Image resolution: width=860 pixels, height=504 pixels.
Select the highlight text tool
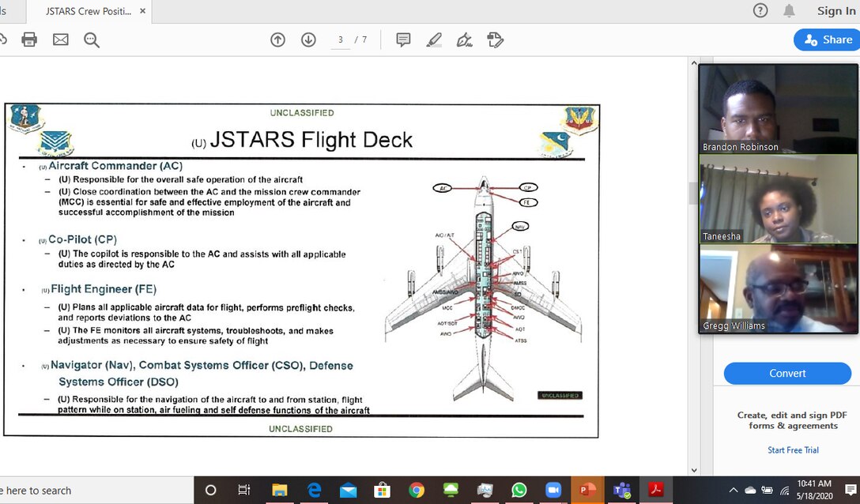tap(433, 39)
